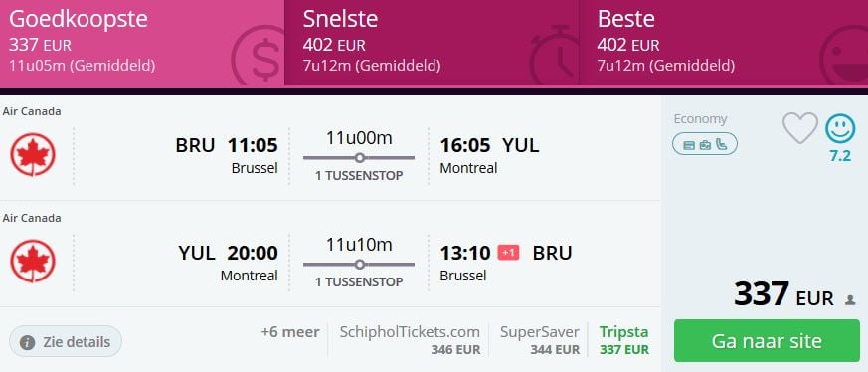Image resolution: width=868 pixels, height=372 pixels.
Task: Click the Air Canada logo on outbound flight
Action: [x=33, y=155]
